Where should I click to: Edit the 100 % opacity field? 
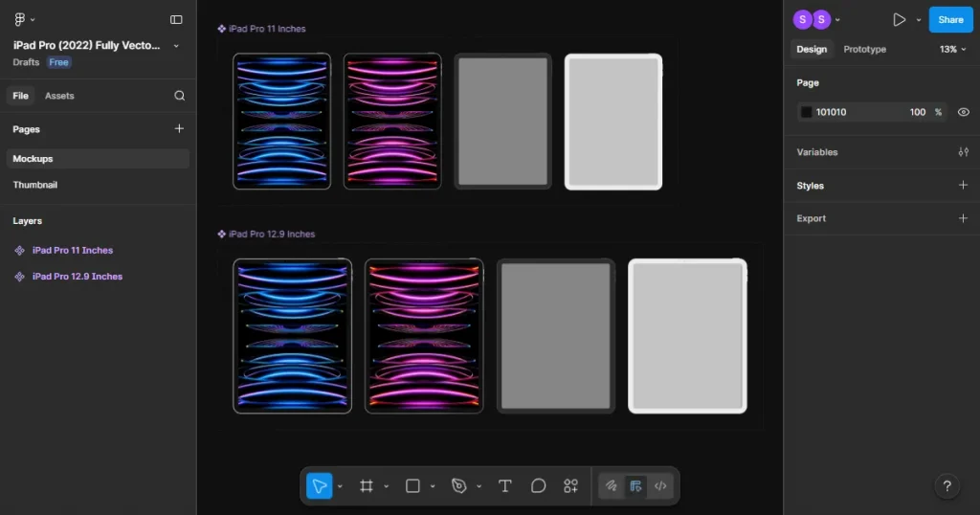924,112
